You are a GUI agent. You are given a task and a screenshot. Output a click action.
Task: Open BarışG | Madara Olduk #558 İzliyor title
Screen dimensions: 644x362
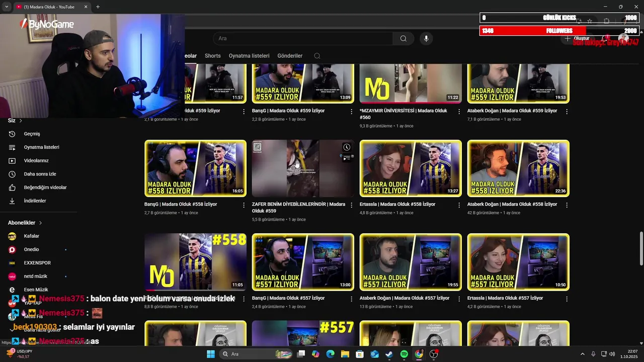[181, 205]
